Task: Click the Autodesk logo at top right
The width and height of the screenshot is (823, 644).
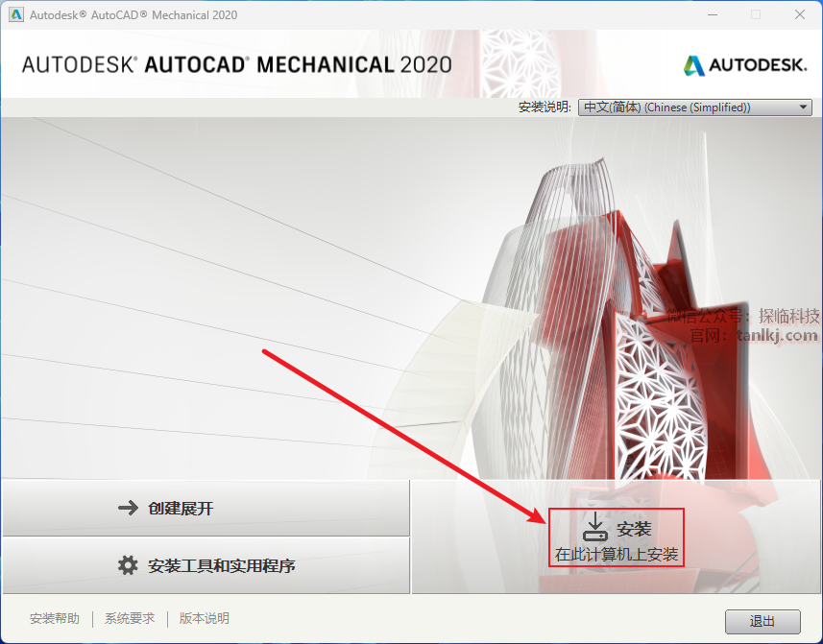Action: tap(744, 65)
